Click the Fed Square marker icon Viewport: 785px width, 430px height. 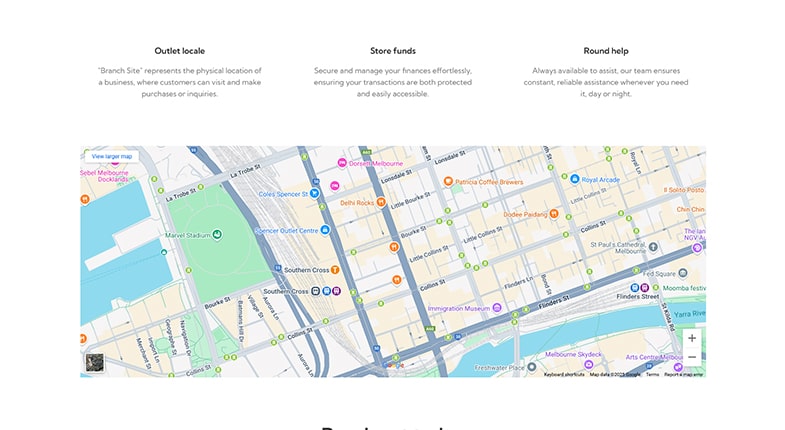tap(683, 273)
